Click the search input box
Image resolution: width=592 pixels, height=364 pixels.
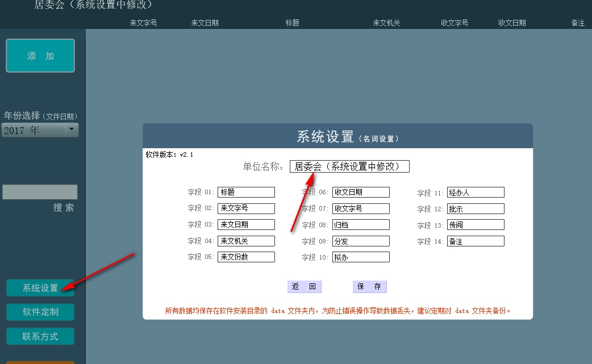[40, 192]
